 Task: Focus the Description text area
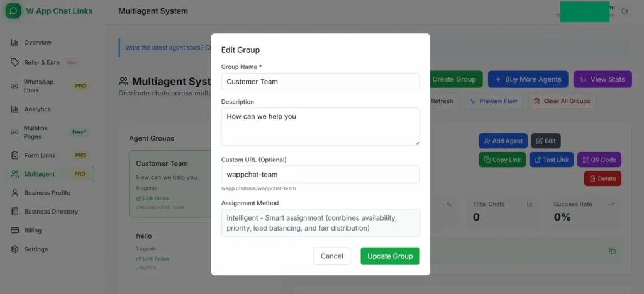(320, 126)
